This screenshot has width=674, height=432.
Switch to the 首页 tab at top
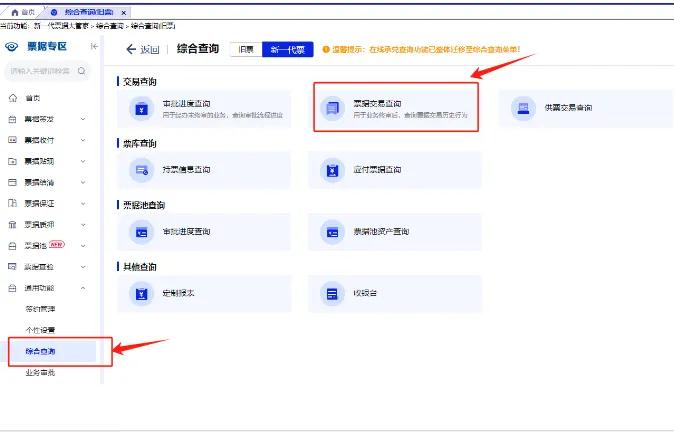pyautogui.click(x=22, y=10)
